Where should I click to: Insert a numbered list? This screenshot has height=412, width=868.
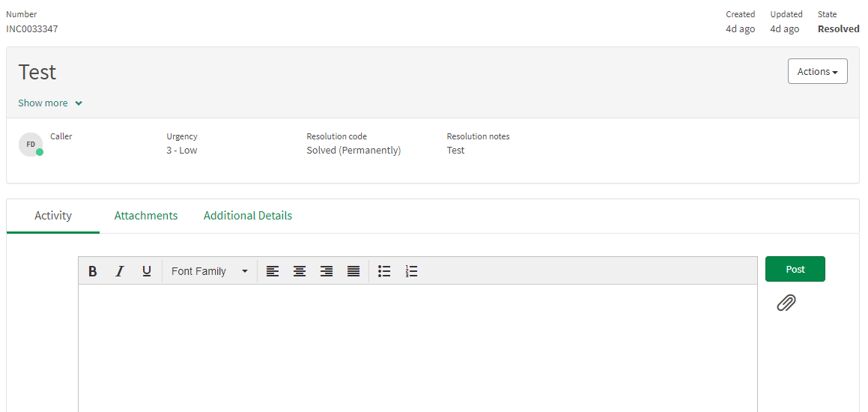[x=411, y=271]
